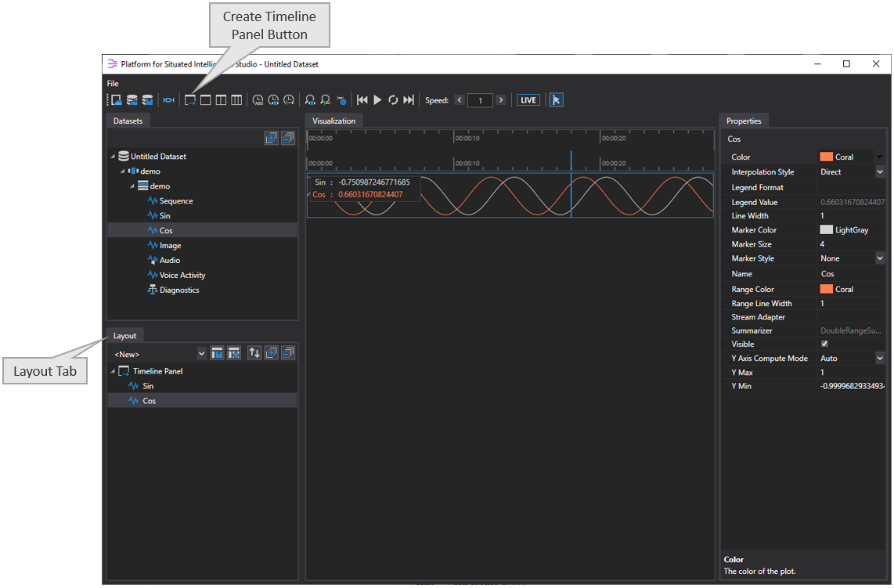Open the File menu

pyautogui.click(x=112, y=83)
